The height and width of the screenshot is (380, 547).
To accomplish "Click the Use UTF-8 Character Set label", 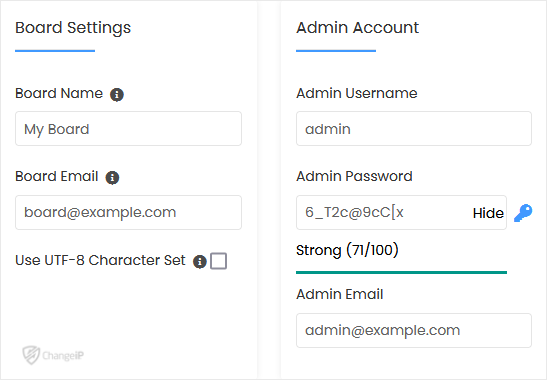I will click(x=100, y=260).
